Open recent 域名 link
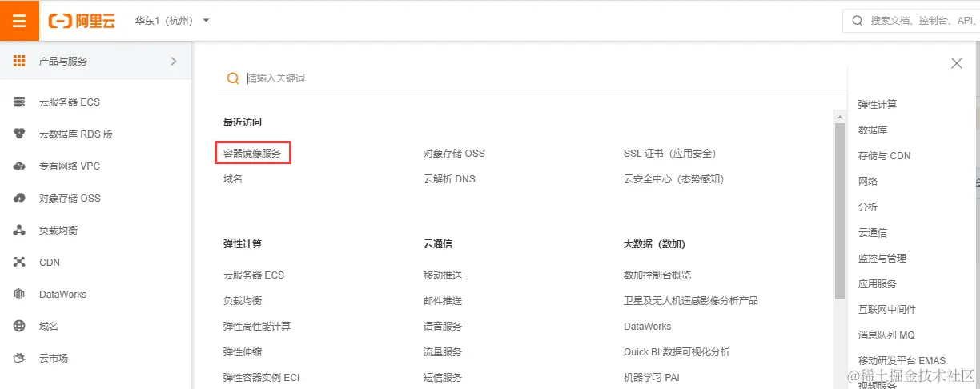This screenshot has width=980, height=389. tap(233, 178)
